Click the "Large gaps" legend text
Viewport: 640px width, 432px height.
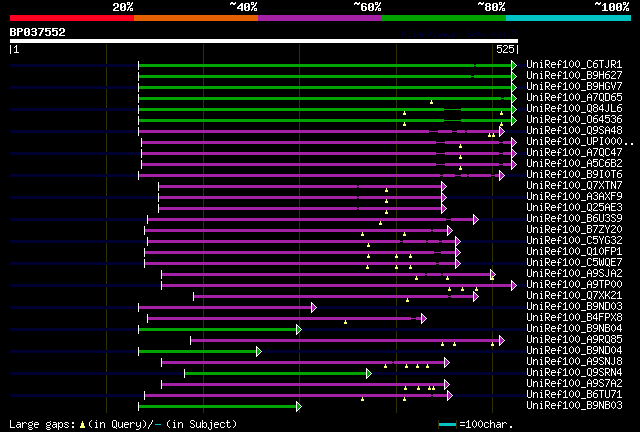click(x=42, y=424)
